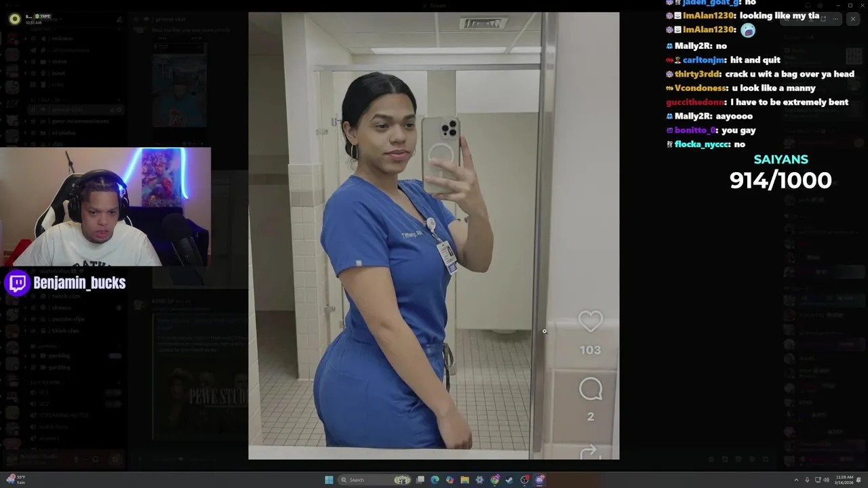Click chat message 'hit and quit'

(x=755, y=60)
